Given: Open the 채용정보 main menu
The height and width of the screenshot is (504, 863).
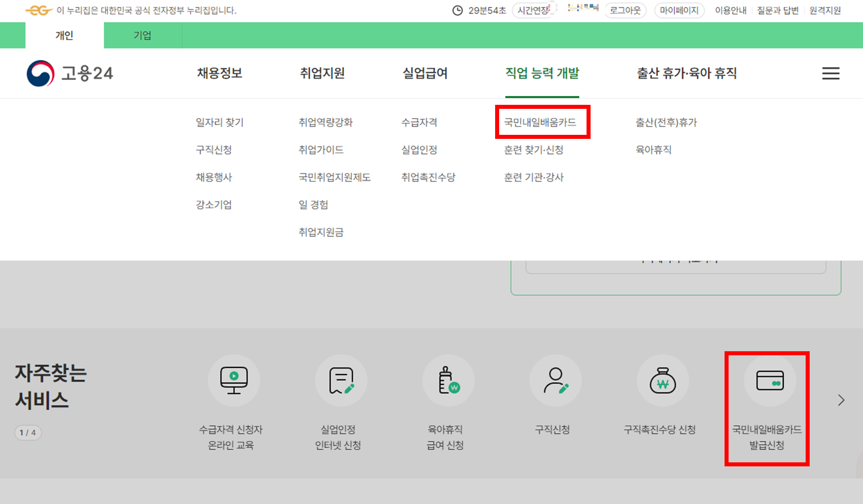Looking at the screenshot, I should pyautogui.click(x=220, y=73).
